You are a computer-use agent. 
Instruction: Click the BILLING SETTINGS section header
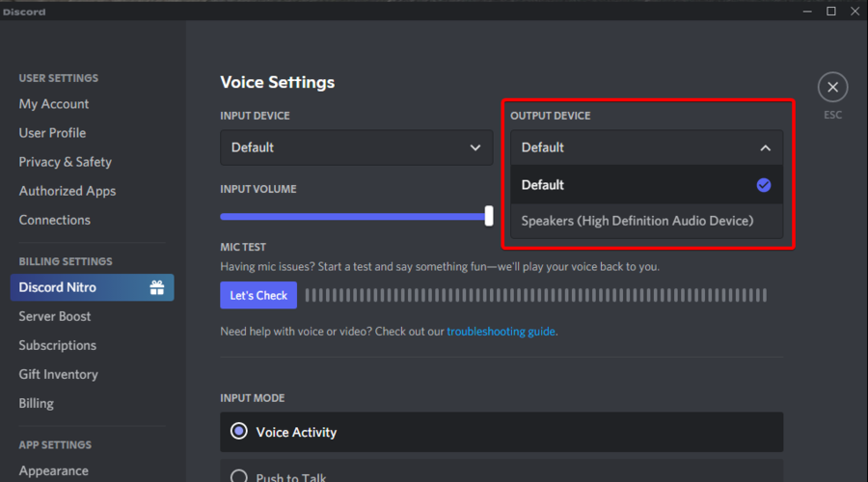point(66,261)
